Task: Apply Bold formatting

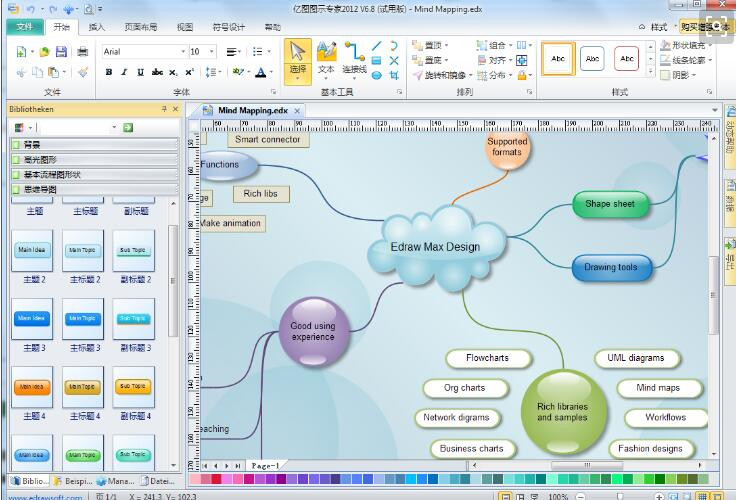Action: [109, 72]
